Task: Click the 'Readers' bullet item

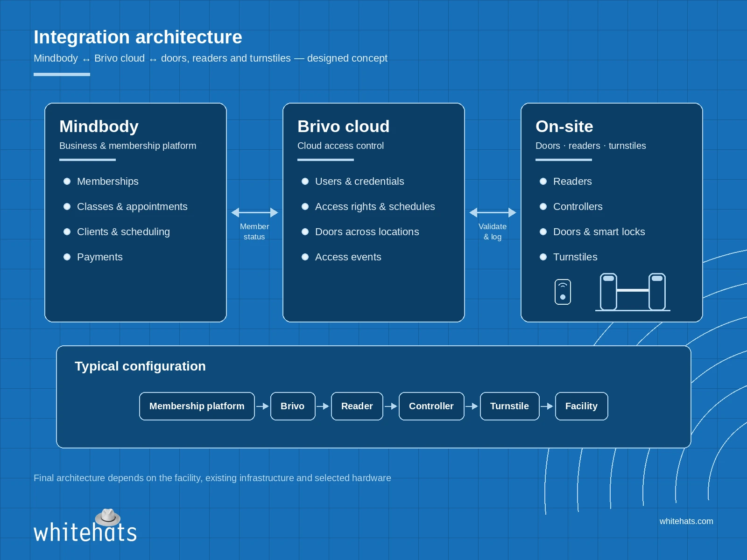Action: tap(566, 182)
